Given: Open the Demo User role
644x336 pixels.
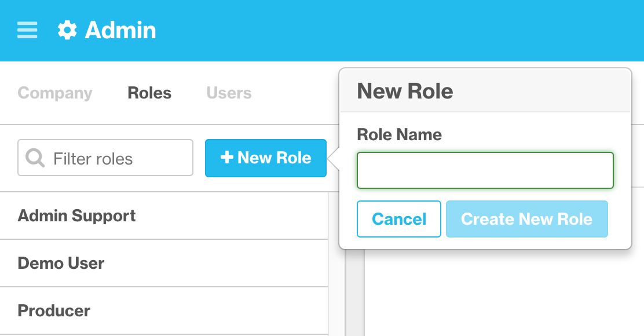Looking at the screenshot, I should 61,264.
